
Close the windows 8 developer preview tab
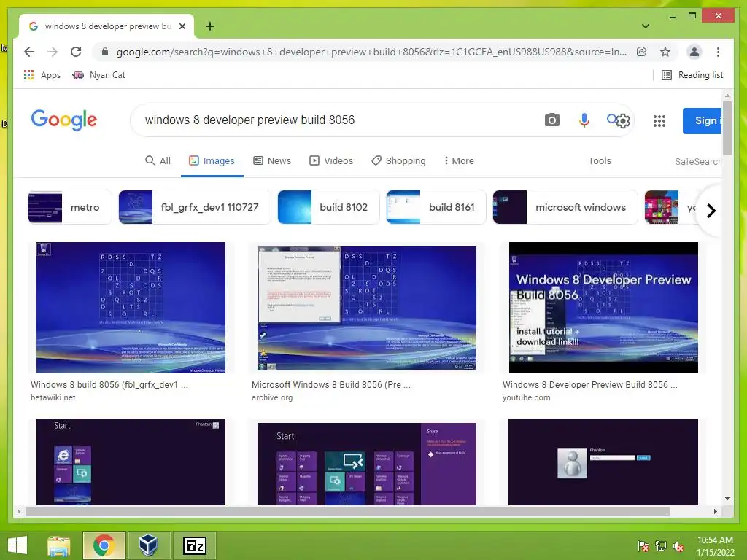[x=182, y=26]
